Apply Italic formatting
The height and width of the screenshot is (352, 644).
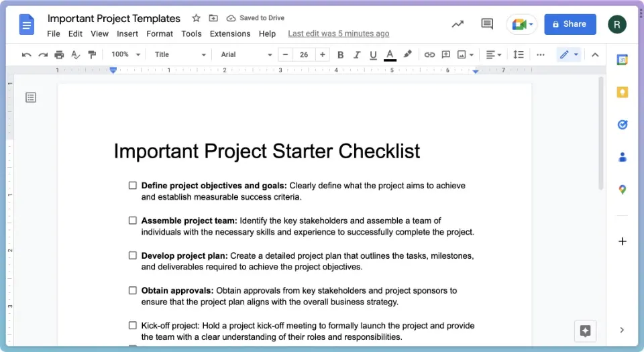(x=357, y=54)
